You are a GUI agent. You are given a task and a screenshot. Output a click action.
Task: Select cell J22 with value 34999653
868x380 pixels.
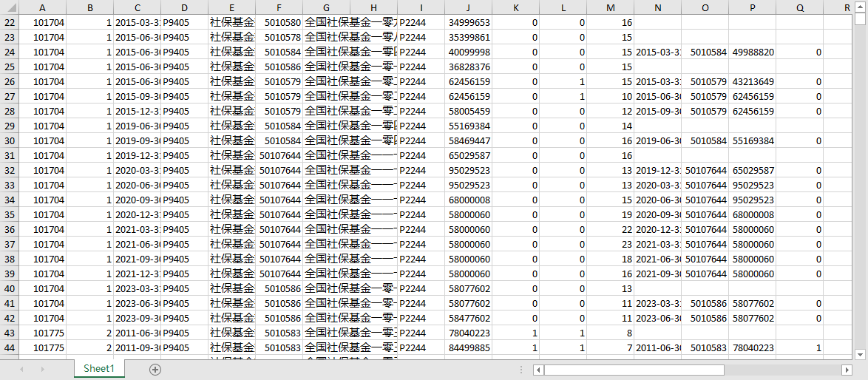[468, 23]
